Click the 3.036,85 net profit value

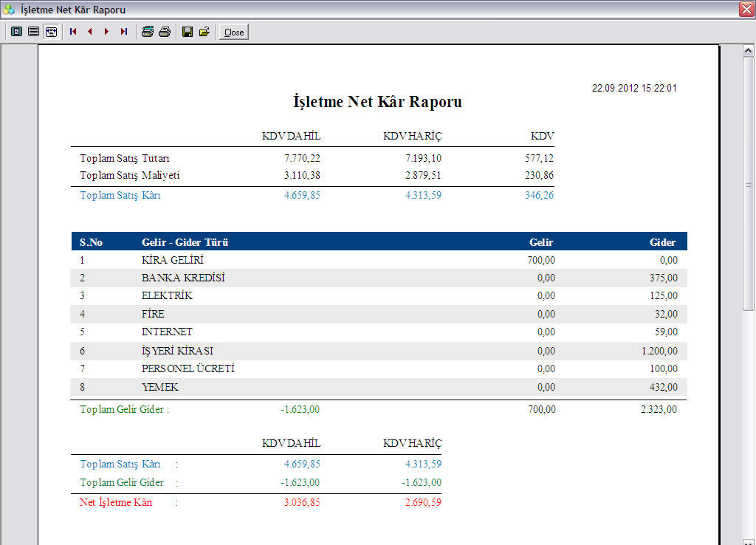(302, 503)
